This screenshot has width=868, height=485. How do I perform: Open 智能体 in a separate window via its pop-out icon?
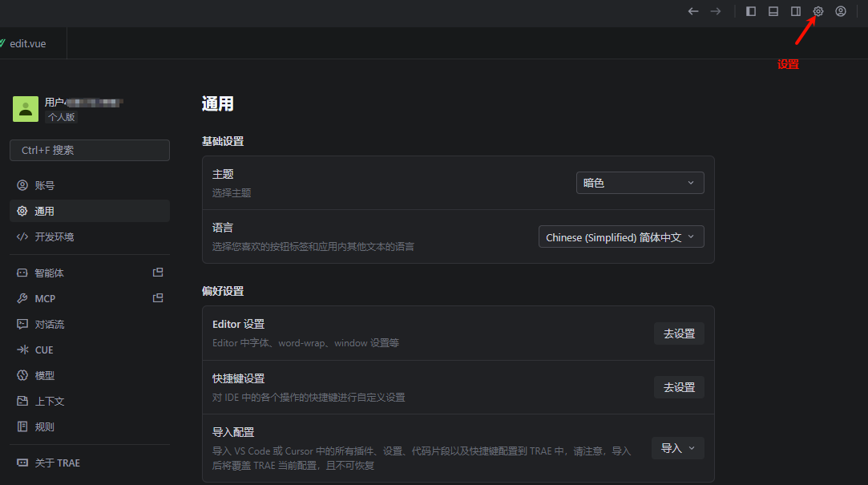158,273
